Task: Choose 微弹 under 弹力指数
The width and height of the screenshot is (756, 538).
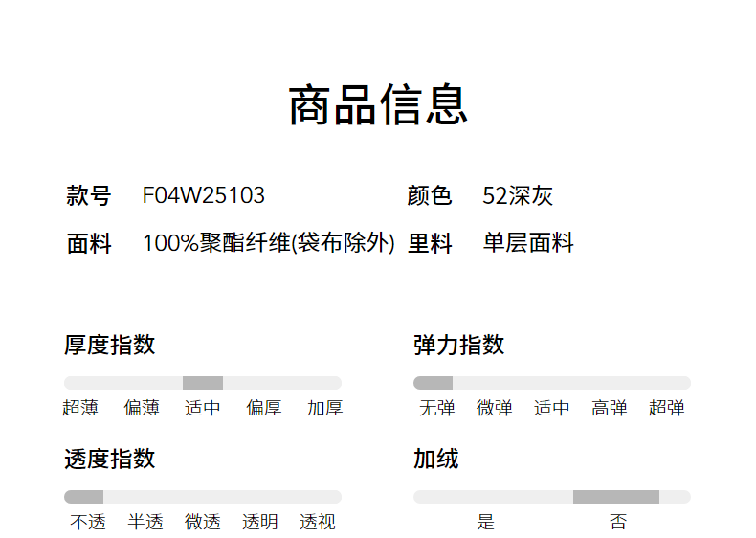Action: (x=495, y=408)
